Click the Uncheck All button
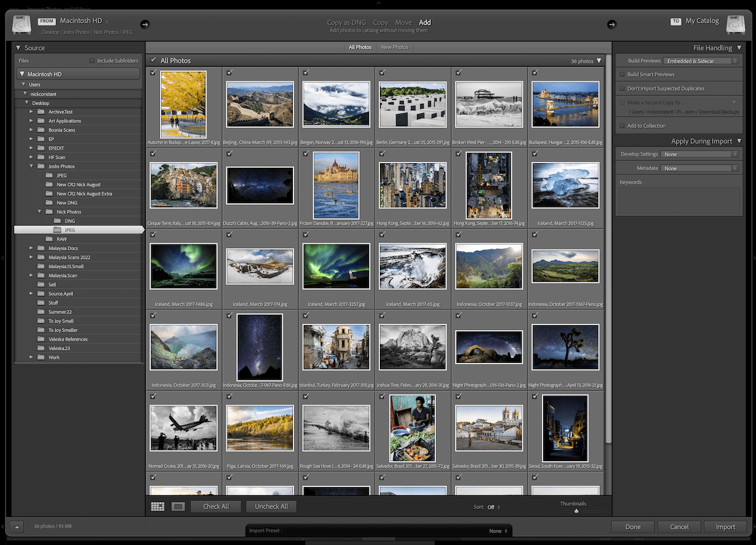This screenshot has width=756, height=545. [x=271, y=506]
